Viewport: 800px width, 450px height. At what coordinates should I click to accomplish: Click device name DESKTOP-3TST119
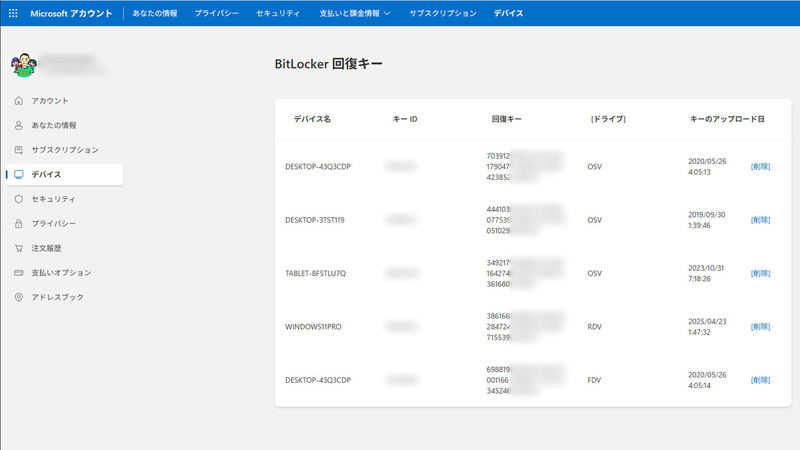[x=315, y=220]
